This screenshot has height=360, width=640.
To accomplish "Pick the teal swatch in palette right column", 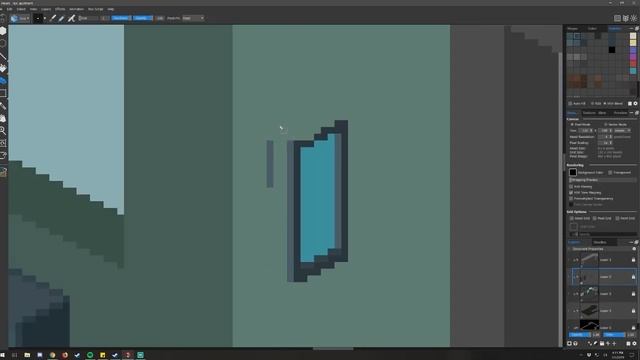I will [x=633, y=71].
